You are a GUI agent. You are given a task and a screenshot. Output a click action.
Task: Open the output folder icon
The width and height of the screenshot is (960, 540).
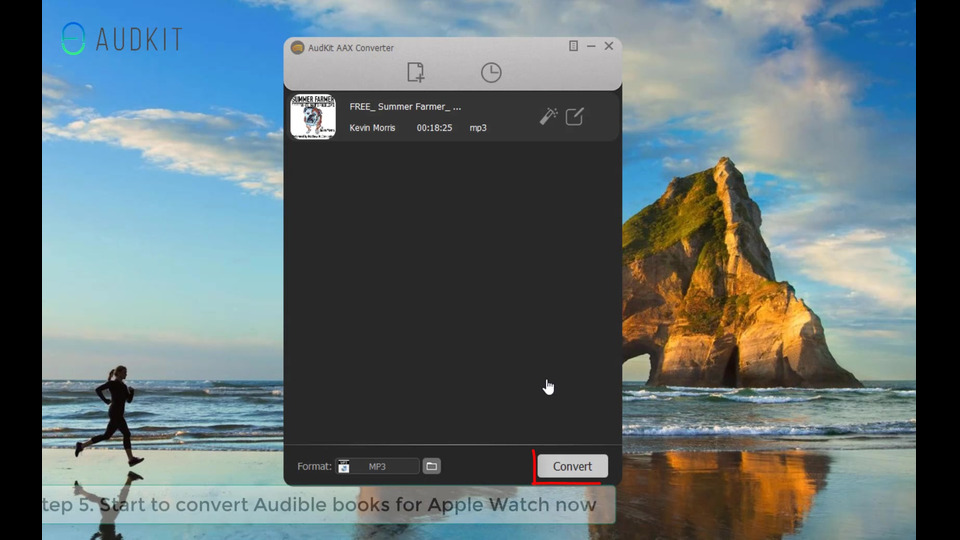click(432, 466)
